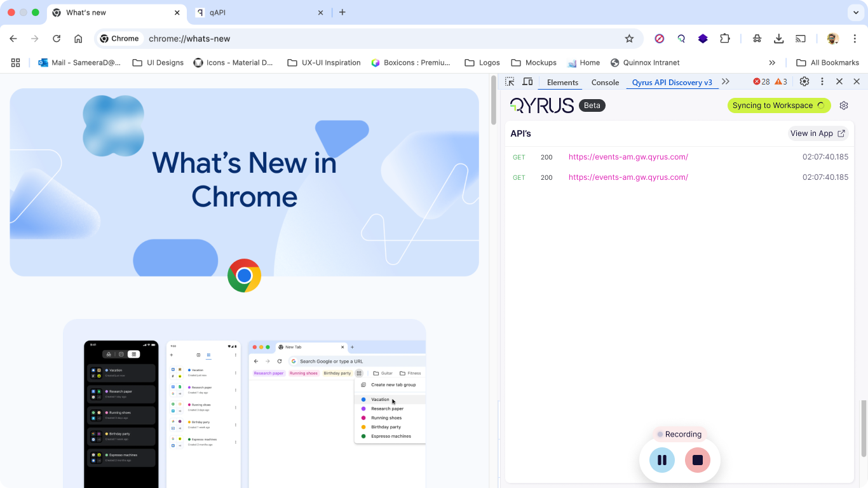Open the Downloads tray icon

[x=778, y=39]
